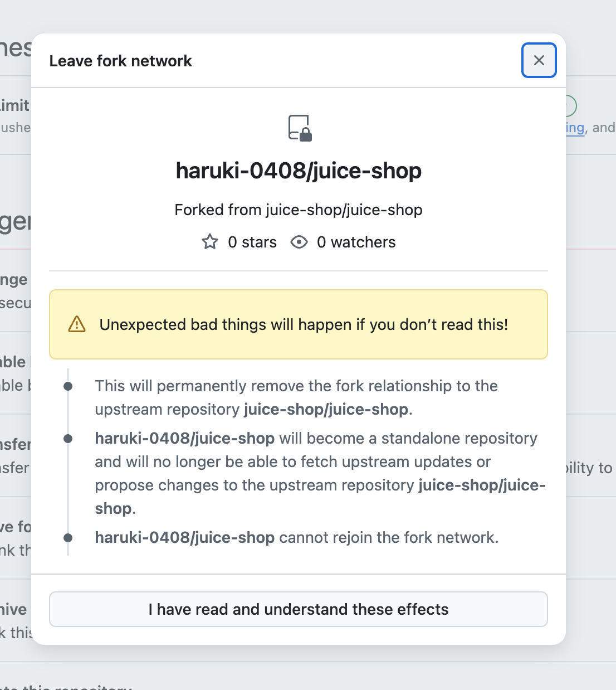Click the Unexpected bad things warning message
The height and width of the screenshot is (690, 616).
tap(304, 324)
